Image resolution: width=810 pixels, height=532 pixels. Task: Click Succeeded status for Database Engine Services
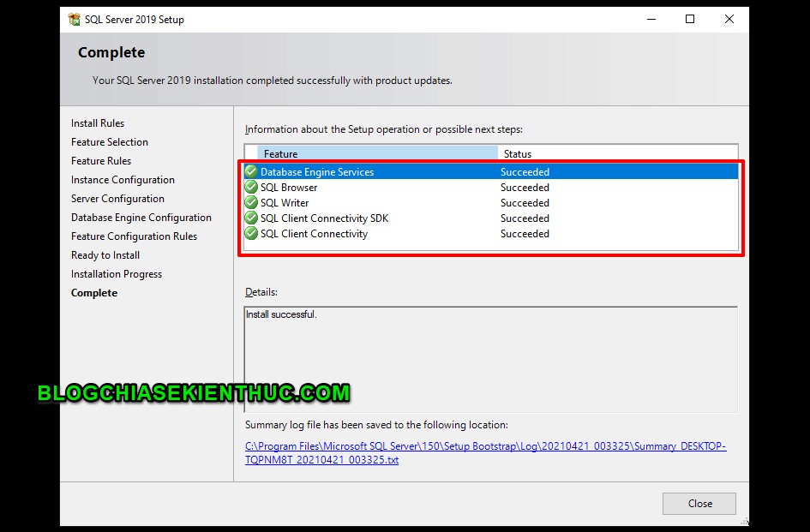[525, 172]
